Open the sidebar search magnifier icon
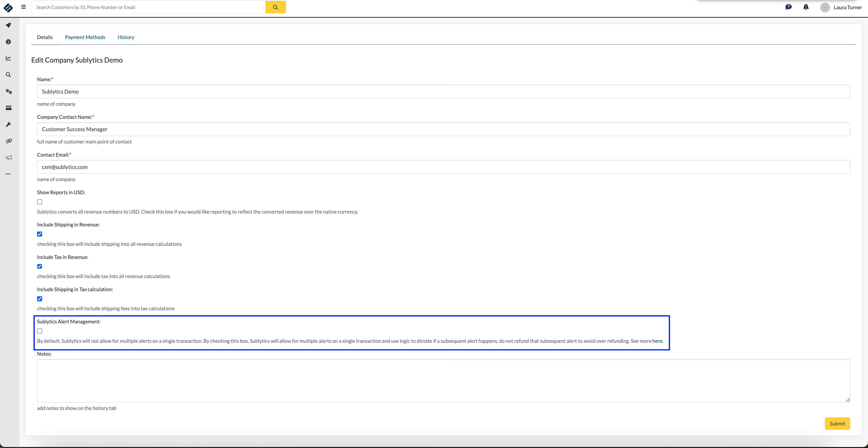 click(x=8, y=75)
